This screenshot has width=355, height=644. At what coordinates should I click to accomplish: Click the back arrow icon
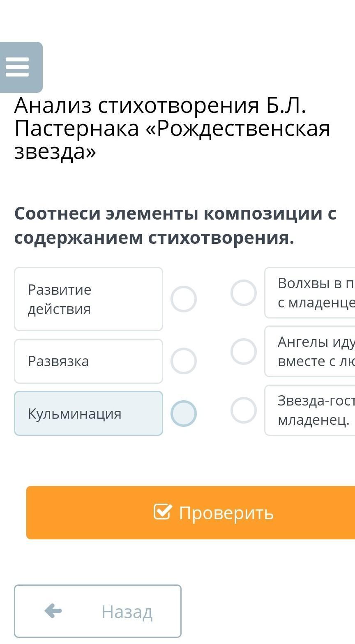tap(53, 611)
